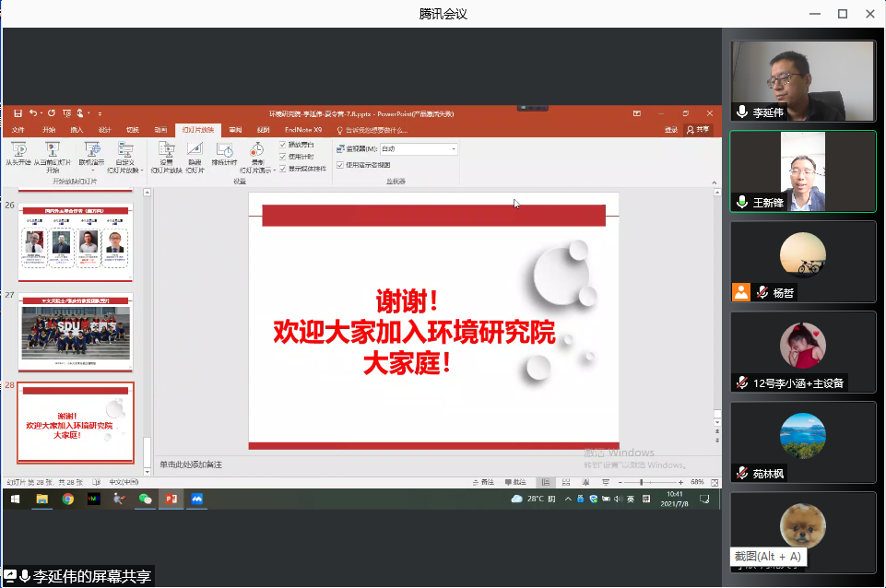
Task: Switch to the 动画 ribbon tab
Action: (x=160, y=130)
